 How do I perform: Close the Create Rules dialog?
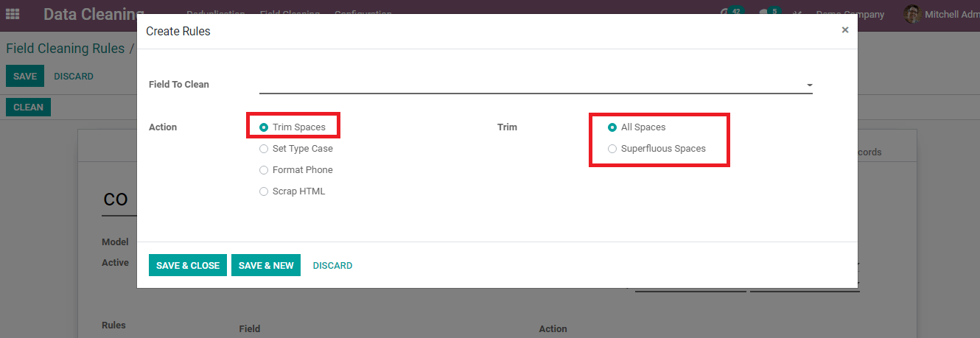pyautogui.click(x=844, y=30)
